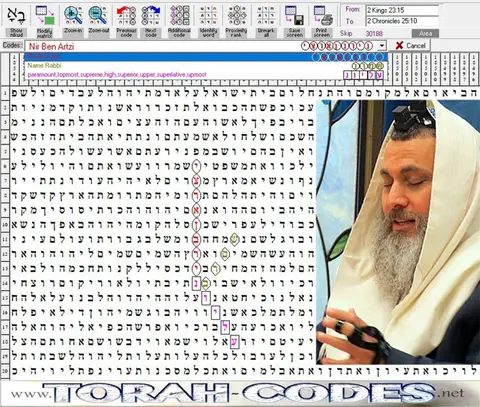Image resolution: width=480 pixels, height=407 pixels.
Task: Click the Zoom-out magnifier icon
Action: (98, 15)
